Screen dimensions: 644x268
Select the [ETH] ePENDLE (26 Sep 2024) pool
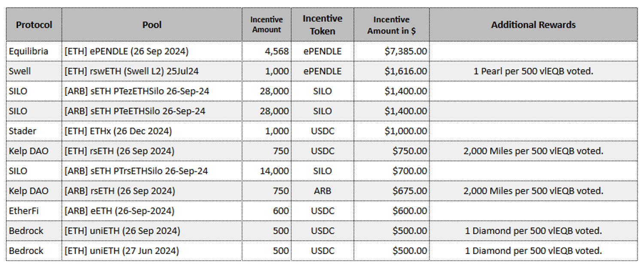pos(127,52)
